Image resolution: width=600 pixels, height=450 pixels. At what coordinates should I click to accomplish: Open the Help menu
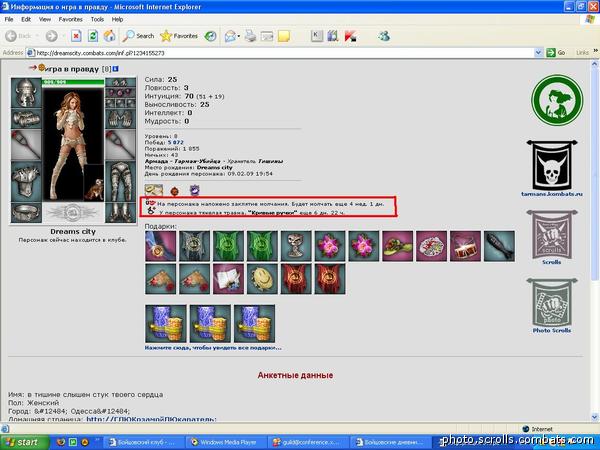(x=117, y=19)
